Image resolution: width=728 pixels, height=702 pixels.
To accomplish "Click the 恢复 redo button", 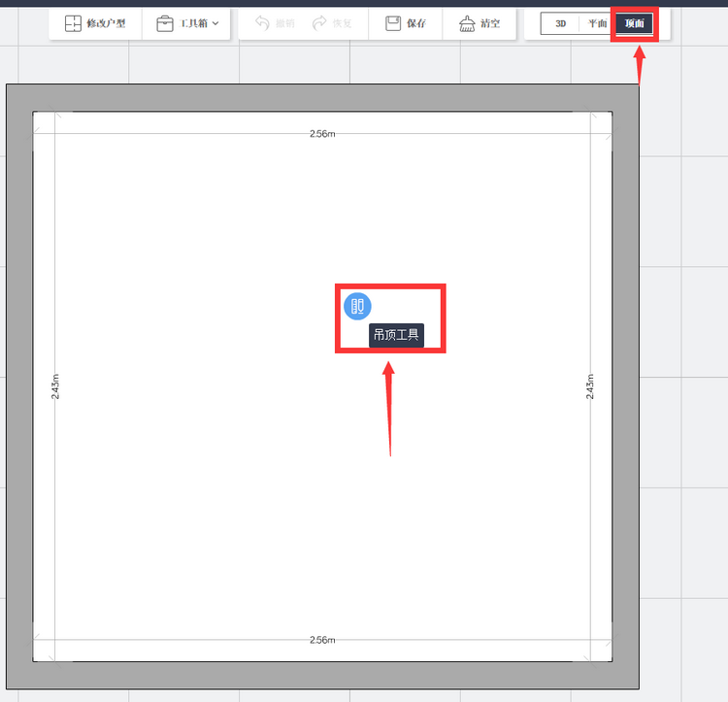I will (332, 23).
